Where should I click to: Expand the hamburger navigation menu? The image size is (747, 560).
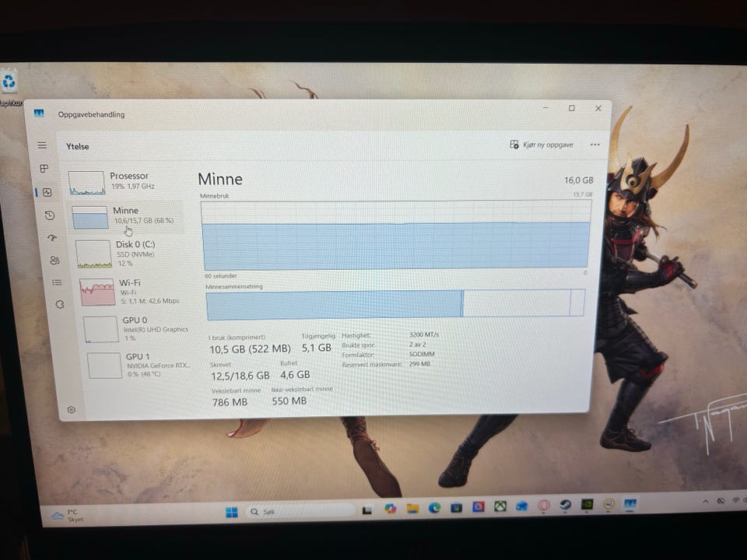(x=42, y=145)
